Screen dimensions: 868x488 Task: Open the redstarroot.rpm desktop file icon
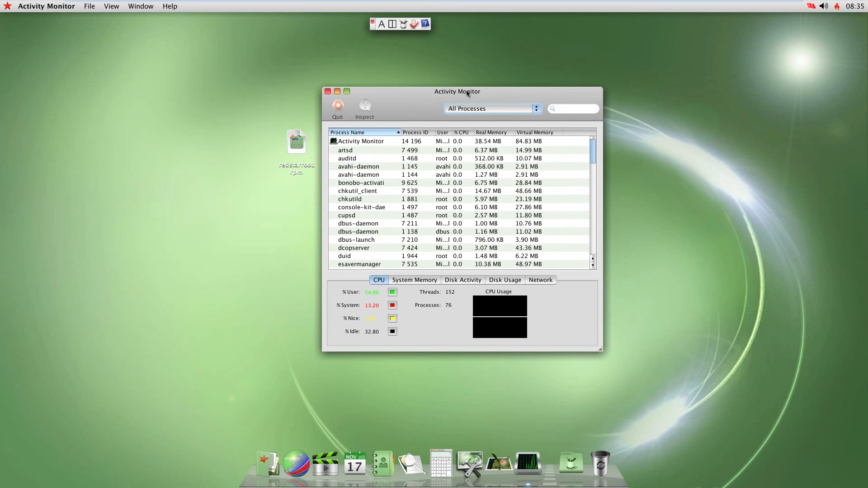[297, 142]
